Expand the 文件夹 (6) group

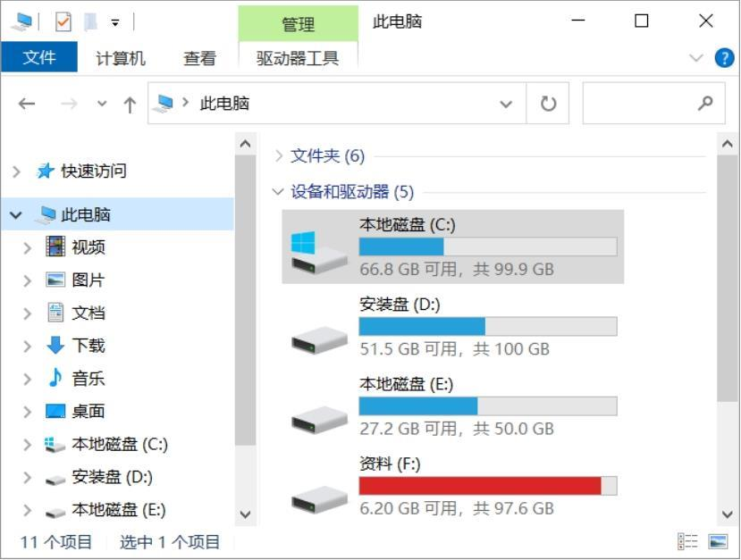(279, 155)
